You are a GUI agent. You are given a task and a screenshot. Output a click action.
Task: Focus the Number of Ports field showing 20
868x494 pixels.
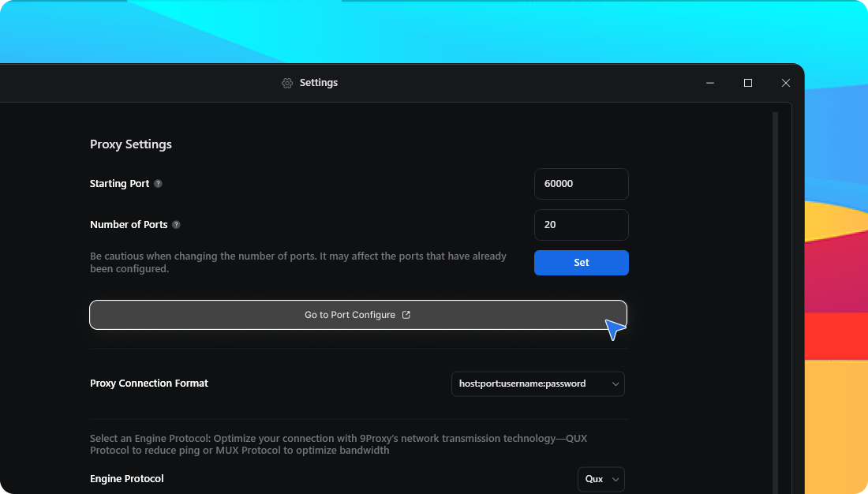click(581, 225)
